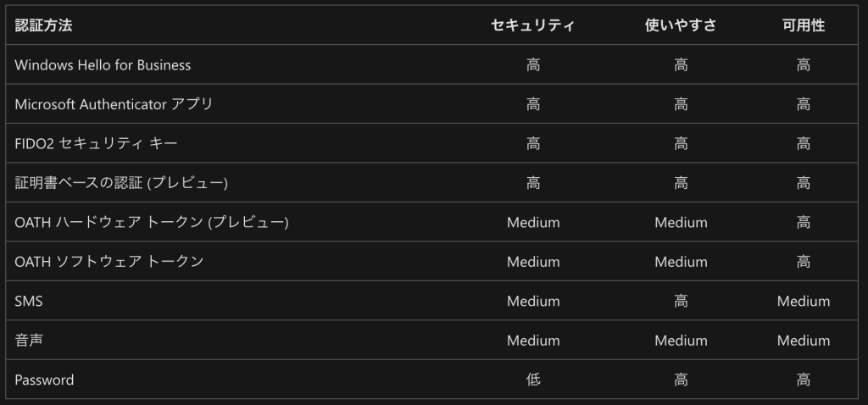Viewport: 868px width, 405px height.
Task: Click the 音声 row label
Action: [29, 341]
